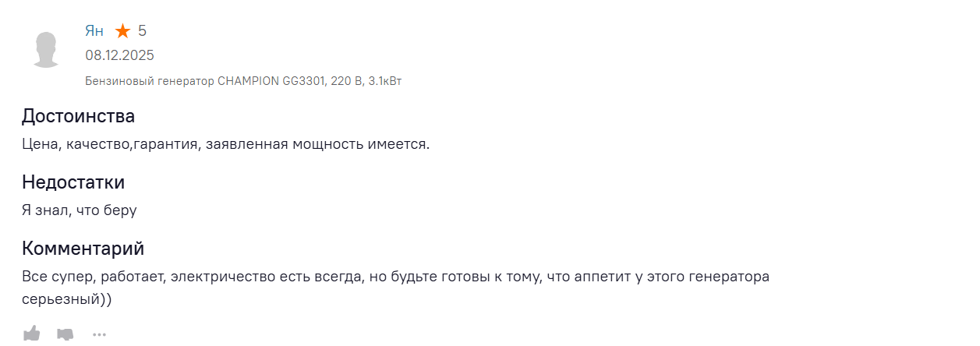The height and width of the screenshot is (346, 980).
Task: Open the three-dot more options menu
Action: 99,335
